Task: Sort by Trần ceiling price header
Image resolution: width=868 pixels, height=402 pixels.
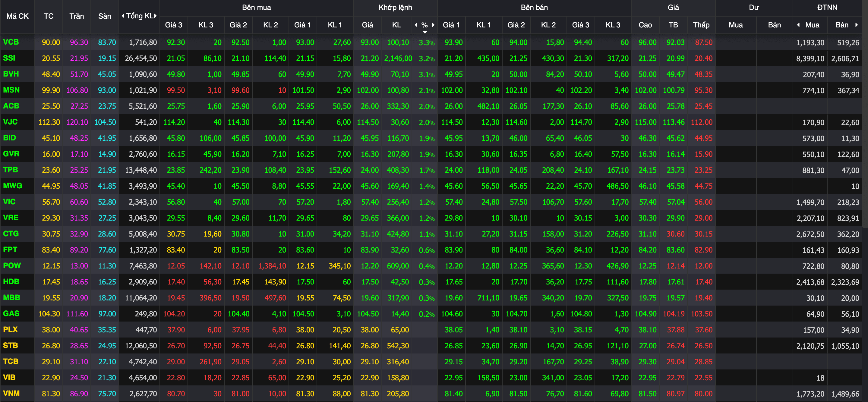Action: coord(77,16)
